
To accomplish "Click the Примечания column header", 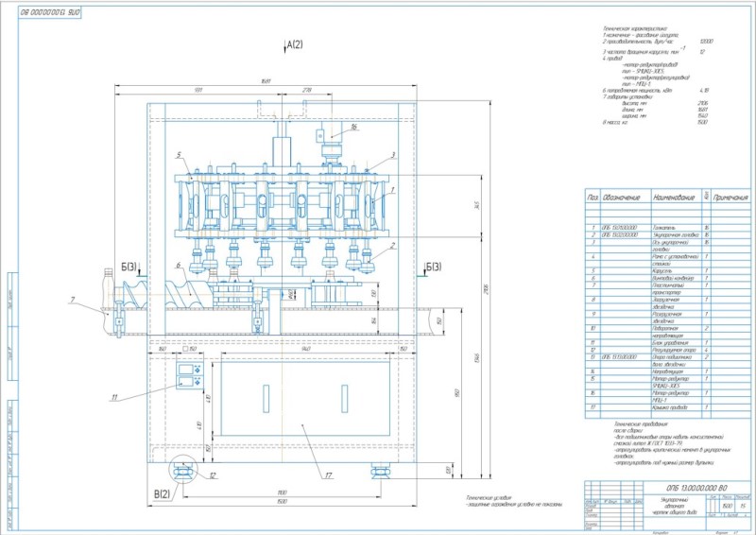I will click(x=730, y=198).
